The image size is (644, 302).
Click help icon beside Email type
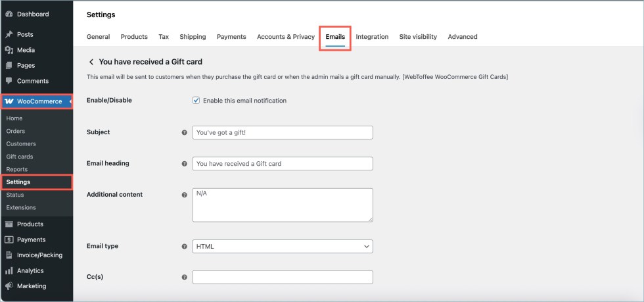185,247
